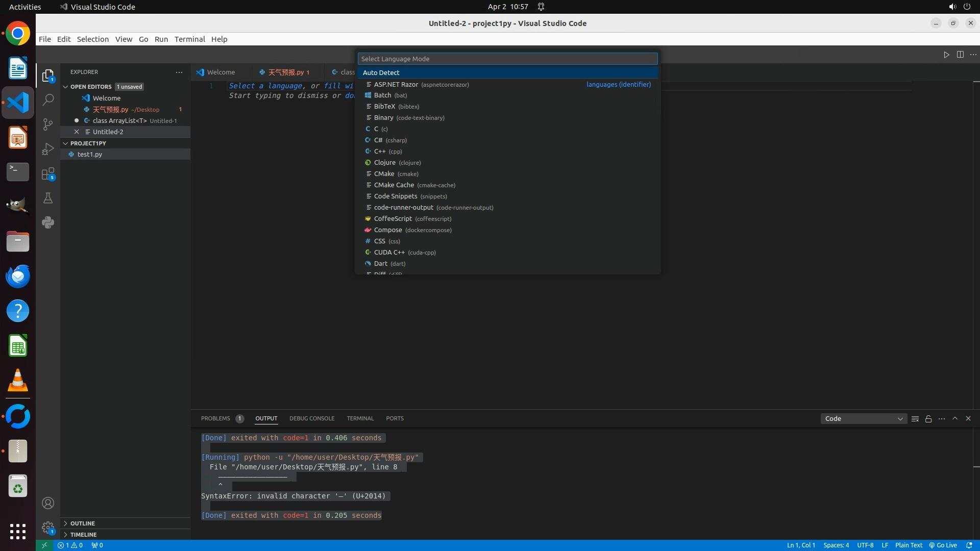Viewport: 980px width, 551px height.
Task: Click Plain Text language mode in status bar
Action: pos(909,545)
